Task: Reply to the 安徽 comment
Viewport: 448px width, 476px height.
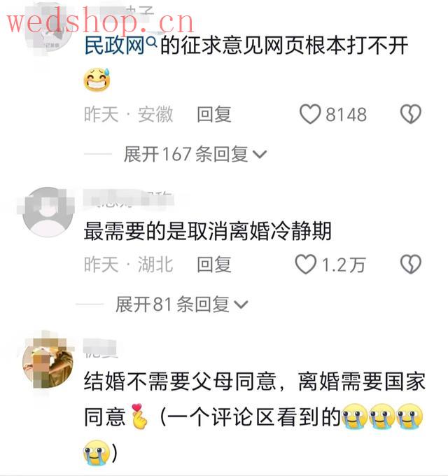Action: (x=214, y=114)
